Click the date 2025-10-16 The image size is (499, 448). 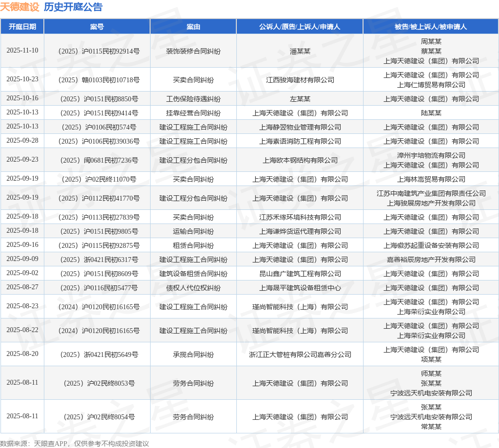pyautogui.click(x=22, y=98)
